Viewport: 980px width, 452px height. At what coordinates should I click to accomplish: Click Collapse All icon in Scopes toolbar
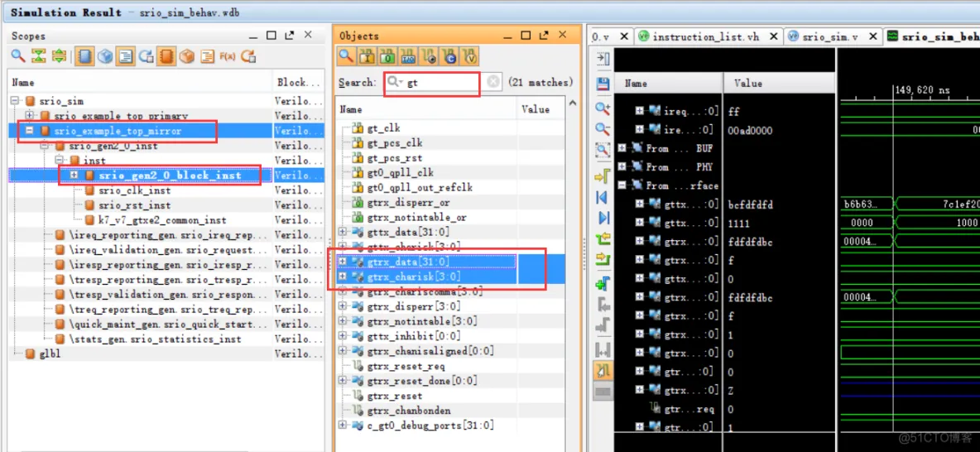(x=38, y=56)
